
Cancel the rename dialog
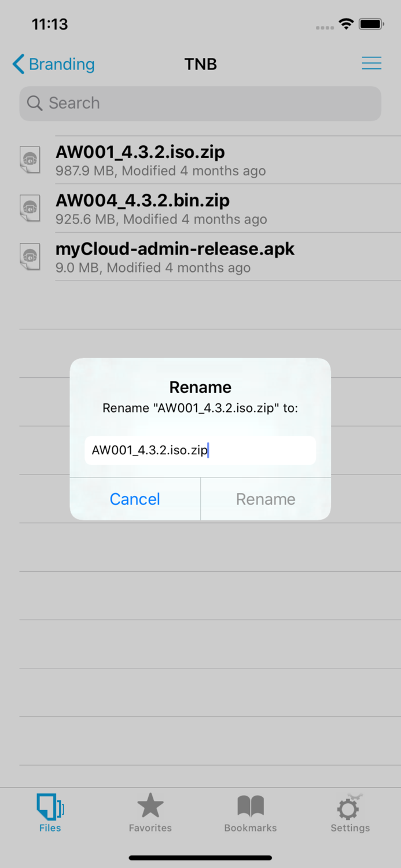point(134,499)
